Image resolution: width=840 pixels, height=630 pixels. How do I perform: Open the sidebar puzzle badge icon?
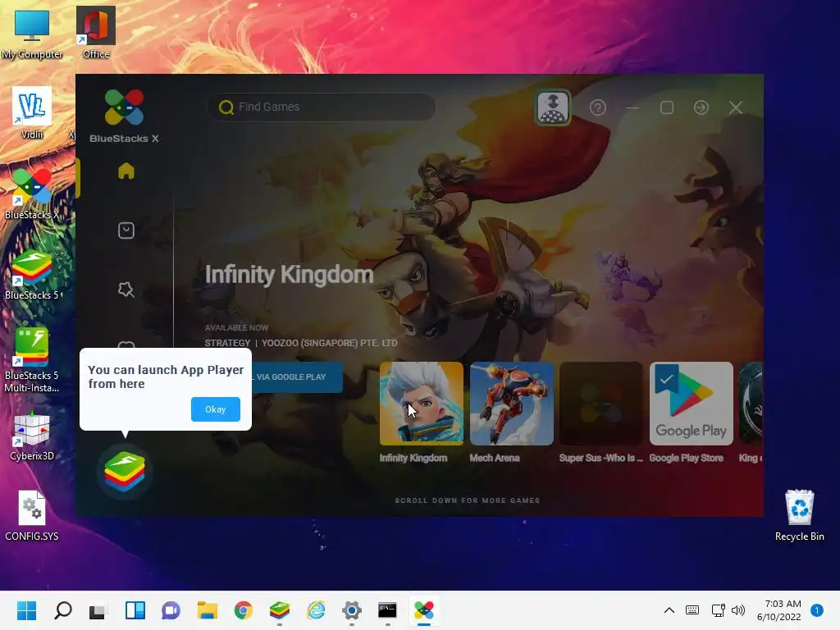[x=126, y=290]
